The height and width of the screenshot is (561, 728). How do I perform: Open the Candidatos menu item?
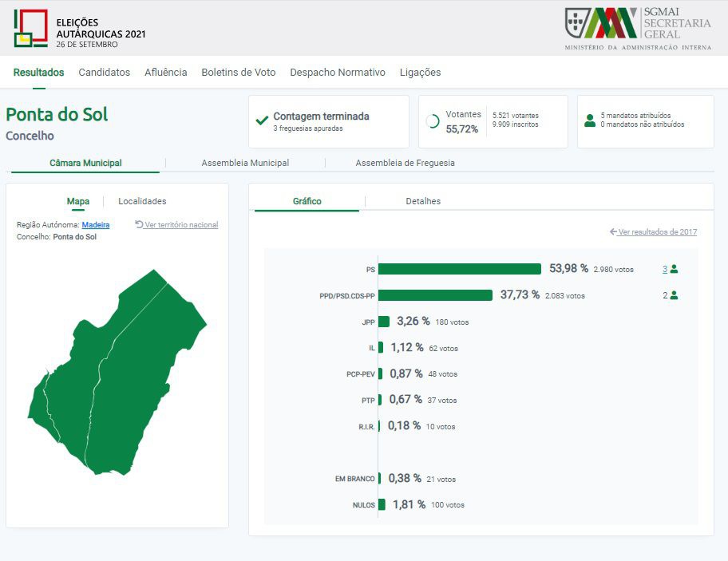tap(104, 73)
